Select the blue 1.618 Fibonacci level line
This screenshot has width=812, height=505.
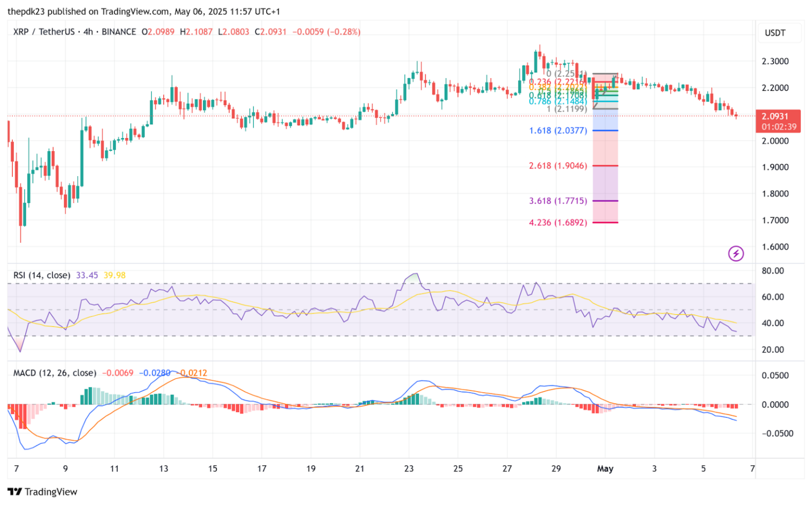pyautogui.click(x=605, y=131)
